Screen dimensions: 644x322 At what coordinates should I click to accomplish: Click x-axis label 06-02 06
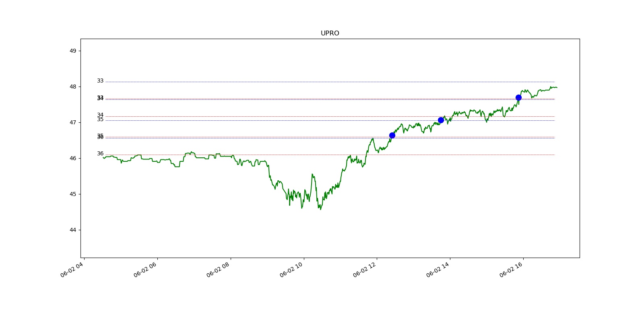(x=145, y=269)
